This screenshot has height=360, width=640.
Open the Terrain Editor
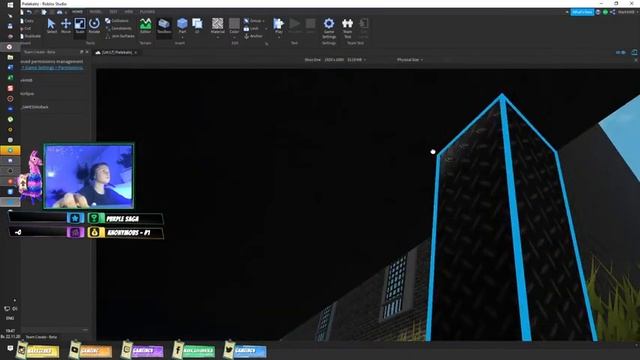pos(145,26)
